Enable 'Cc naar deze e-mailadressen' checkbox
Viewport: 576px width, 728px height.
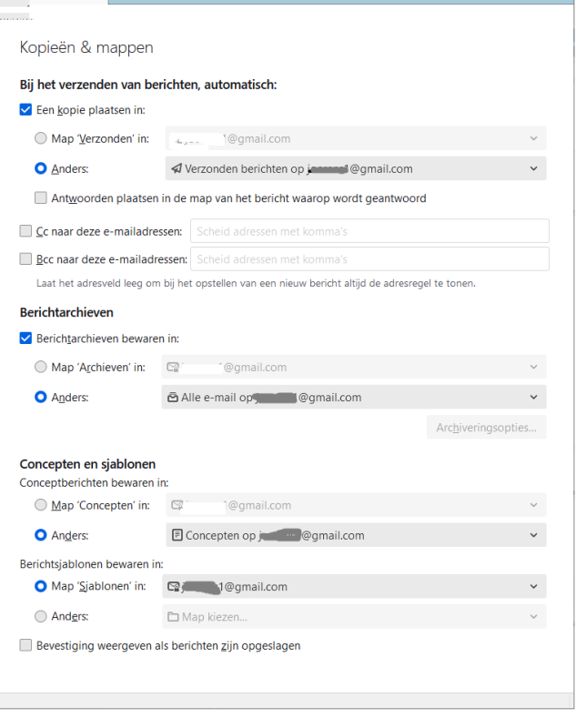pos(25,232)
